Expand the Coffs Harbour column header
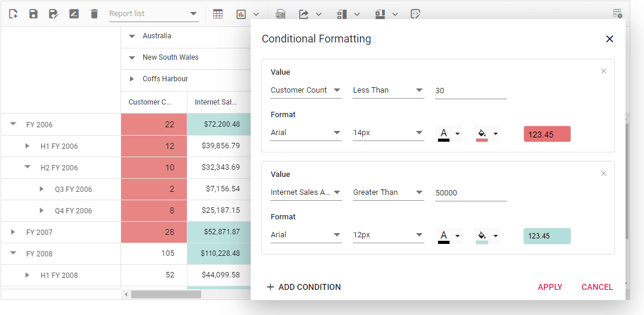The image size is (644, 315). pyautogui.click(x=132, y=79)
